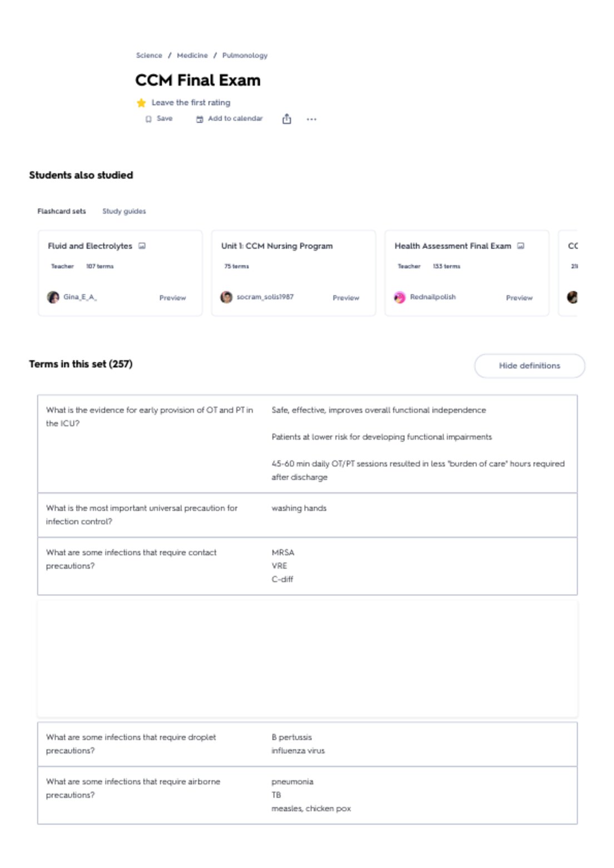This screenshot has width=614, height=868.
Task: Click Gina_E_A_ profile avatar
Action: pyautogui.click(x=53, y=297)
